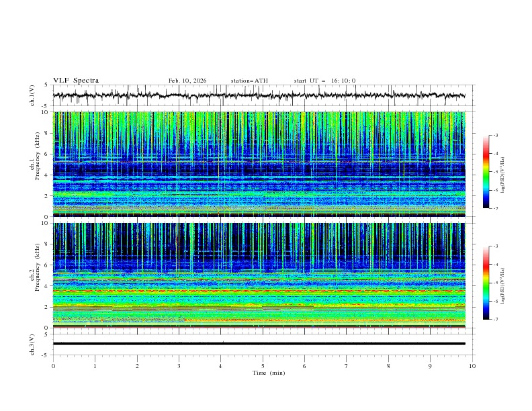The image size is (532, 411).
Task: Click the ch.1(V) waveform axis label
Action: 33,95
